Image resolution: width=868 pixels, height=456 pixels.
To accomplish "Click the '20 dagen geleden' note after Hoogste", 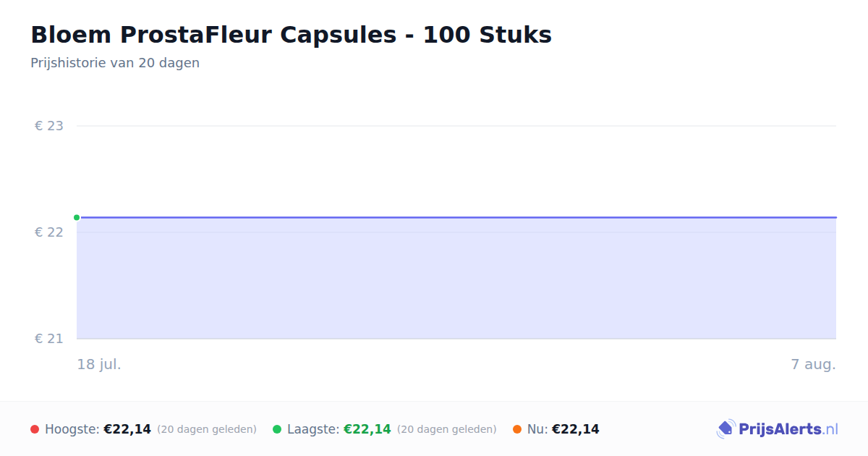I will pyautogui.click(x=207, y=429).
